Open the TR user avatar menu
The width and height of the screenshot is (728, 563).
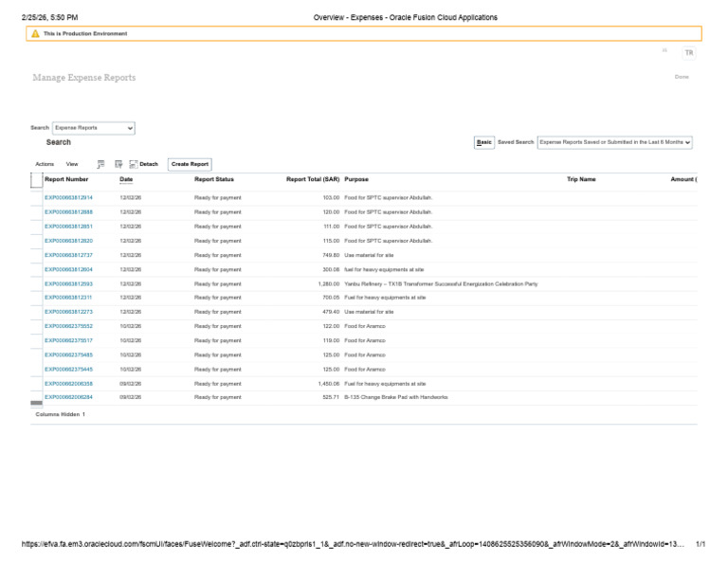tap(689, 53)
